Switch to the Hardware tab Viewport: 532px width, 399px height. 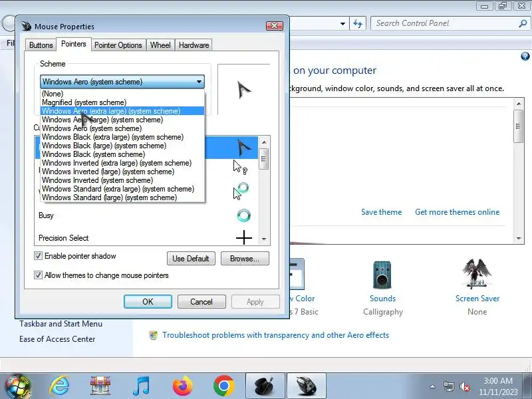point(194,45)
